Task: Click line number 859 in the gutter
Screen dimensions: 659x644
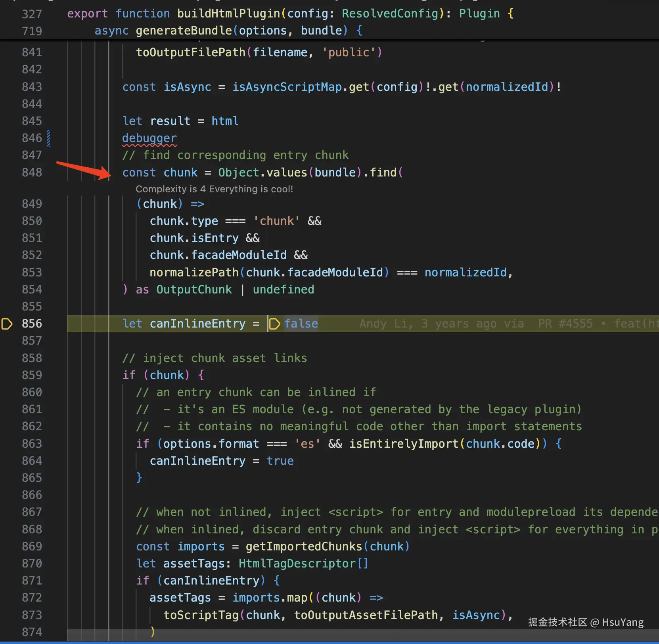Action: coord(32,375)
